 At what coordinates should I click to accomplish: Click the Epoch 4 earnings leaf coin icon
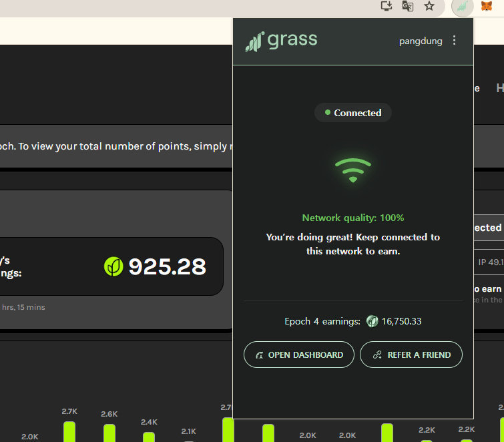372,321
